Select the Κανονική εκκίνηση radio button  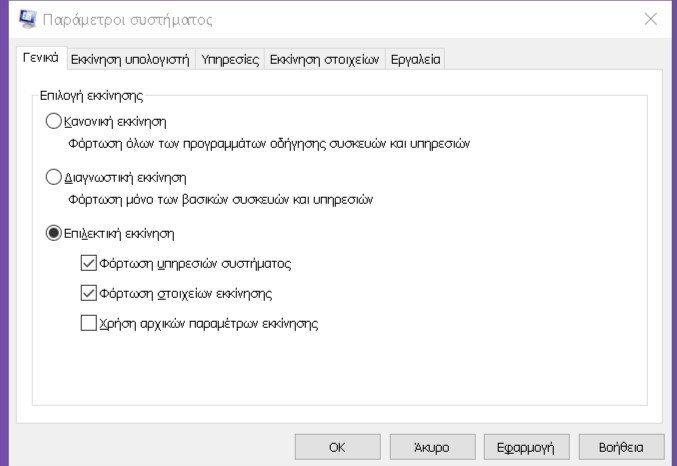tap(54, 122)
